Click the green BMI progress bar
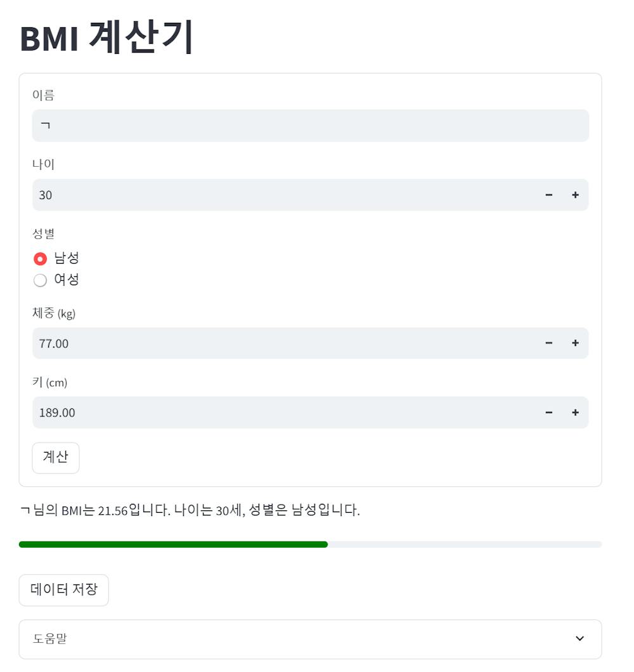This screenshot has width=634, height=672. tap(171, 544)
